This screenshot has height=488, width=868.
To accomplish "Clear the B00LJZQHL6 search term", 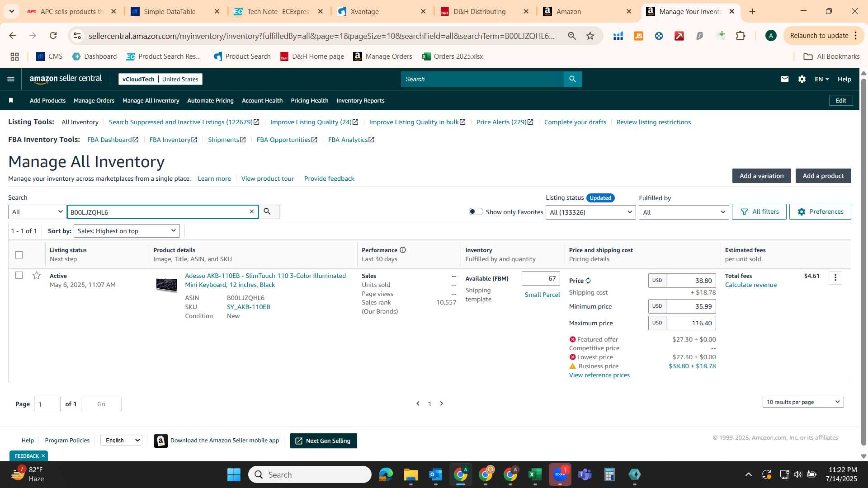I will 252,211.
